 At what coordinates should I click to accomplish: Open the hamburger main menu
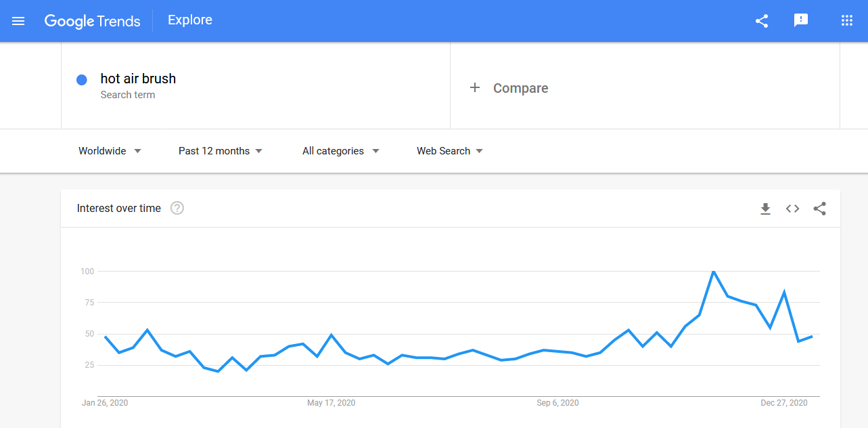coord(18,21)
